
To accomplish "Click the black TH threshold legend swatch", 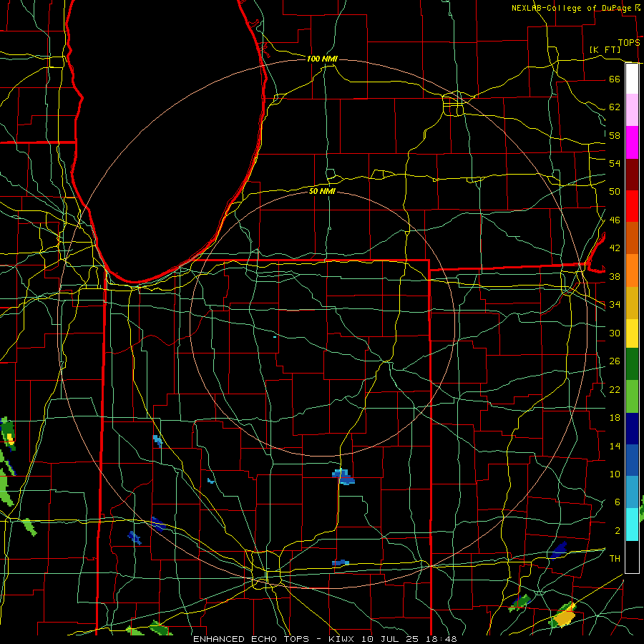I will pyautogui.click(x=632, y=557).
